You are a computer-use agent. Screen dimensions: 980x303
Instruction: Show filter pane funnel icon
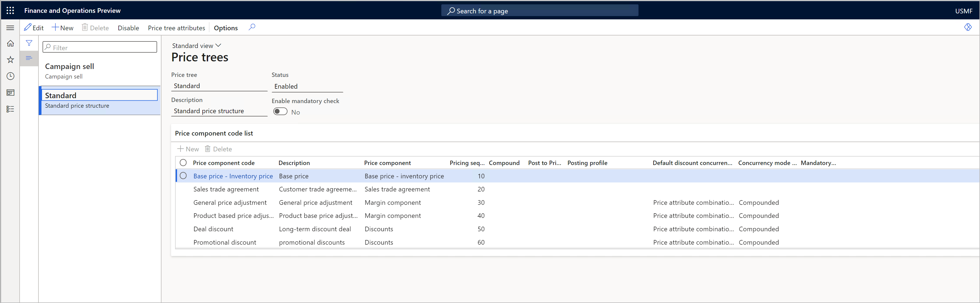pos(29,43)
